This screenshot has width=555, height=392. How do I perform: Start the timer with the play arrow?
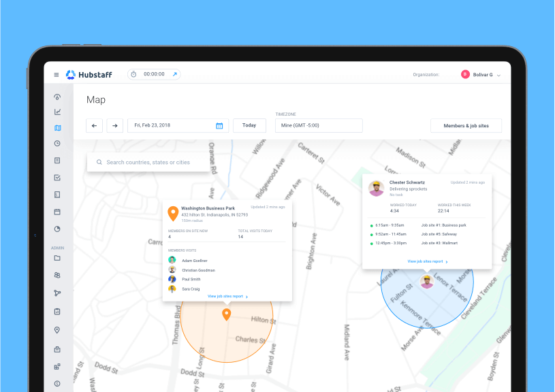pos(175,74)
